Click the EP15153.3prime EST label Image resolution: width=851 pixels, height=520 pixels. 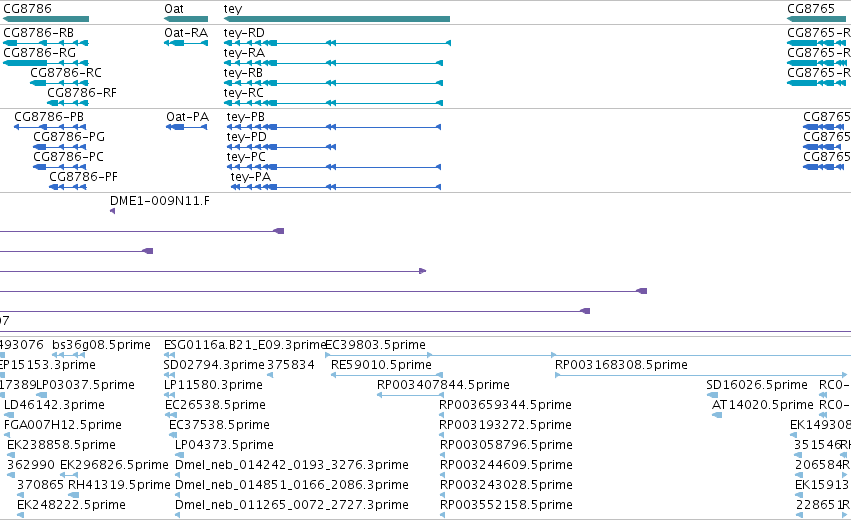[x=48, y=365]
